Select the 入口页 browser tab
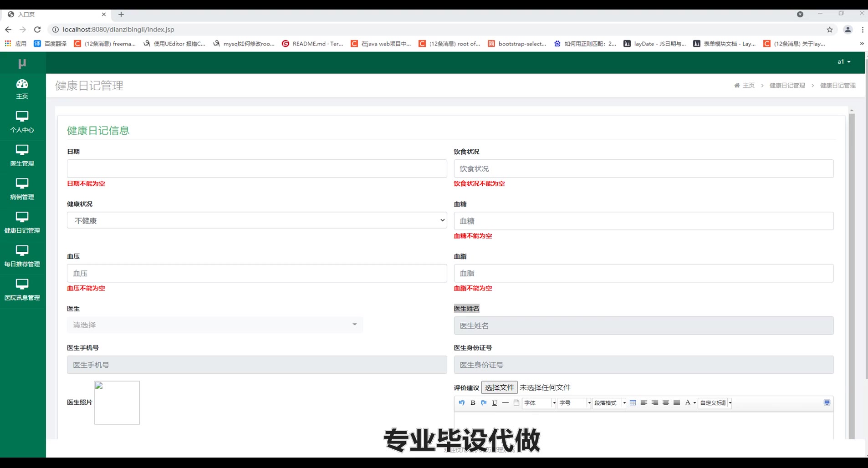Viewport: 868px width, 468px height. [x=56, y=15]
